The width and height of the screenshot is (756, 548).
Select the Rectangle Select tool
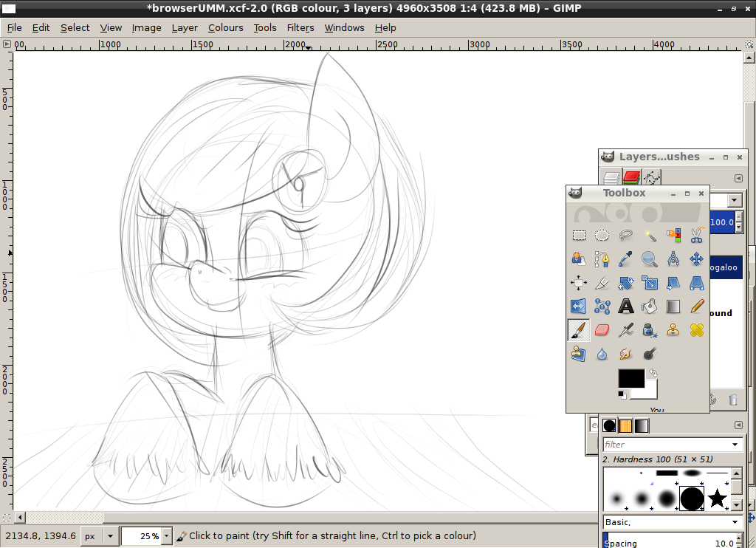[x=579, y=236]
